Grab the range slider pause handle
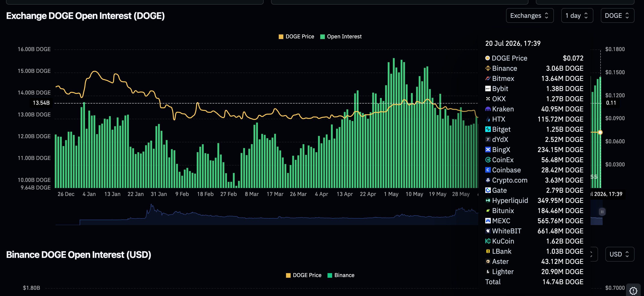The width and height of the screenshot is (644, 296). click(x=602, y=212)
